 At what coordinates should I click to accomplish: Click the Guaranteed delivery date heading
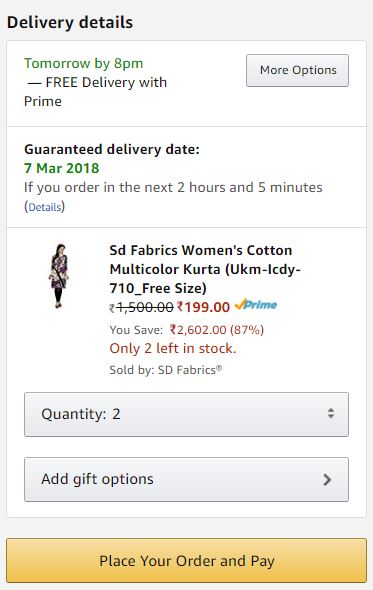112,149
